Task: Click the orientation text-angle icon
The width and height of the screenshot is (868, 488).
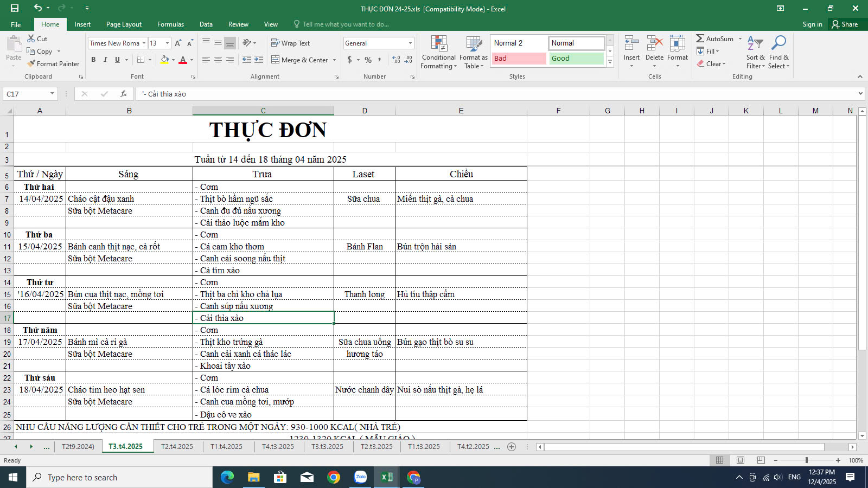Action: (x=247, y=43)
